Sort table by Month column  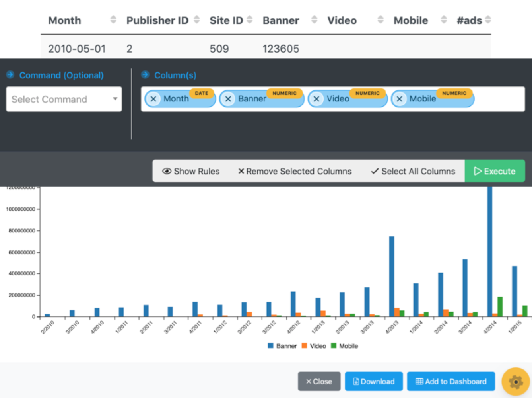113,20
